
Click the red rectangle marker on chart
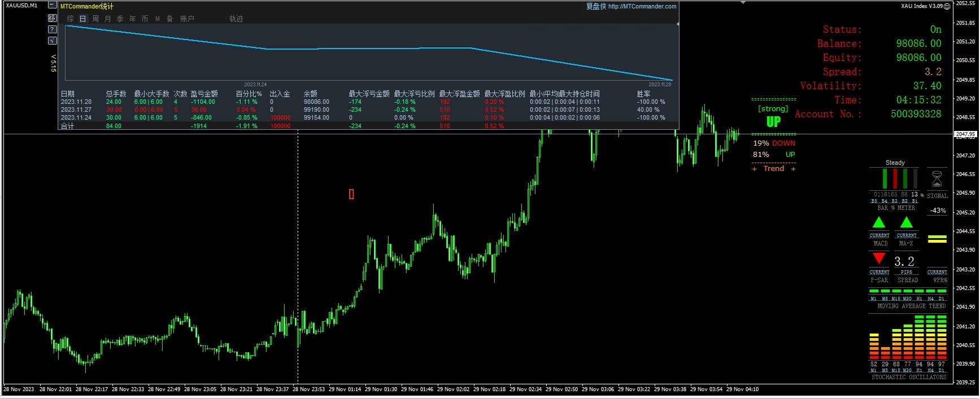[351, 194]
